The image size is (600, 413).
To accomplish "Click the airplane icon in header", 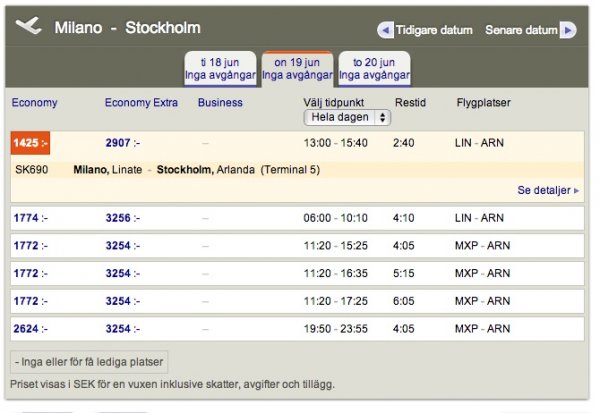I will tap(30, 27).
